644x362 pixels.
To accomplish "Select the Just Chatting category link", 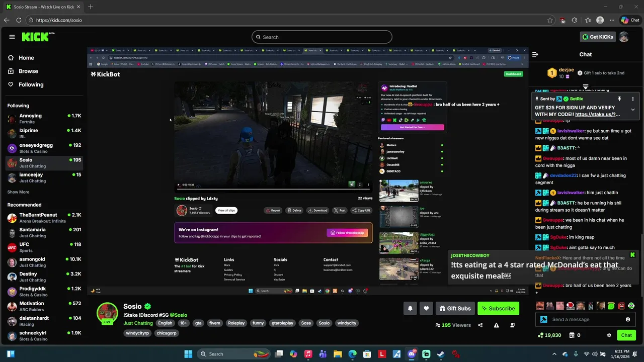I will tap(138, 323).
